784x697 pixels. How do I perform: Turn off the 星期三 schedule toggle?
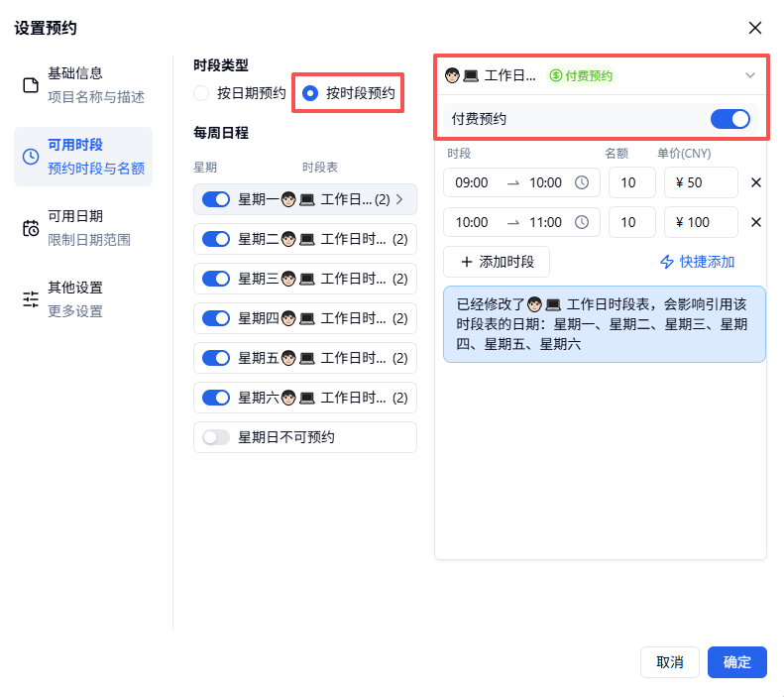click(215, 279)
